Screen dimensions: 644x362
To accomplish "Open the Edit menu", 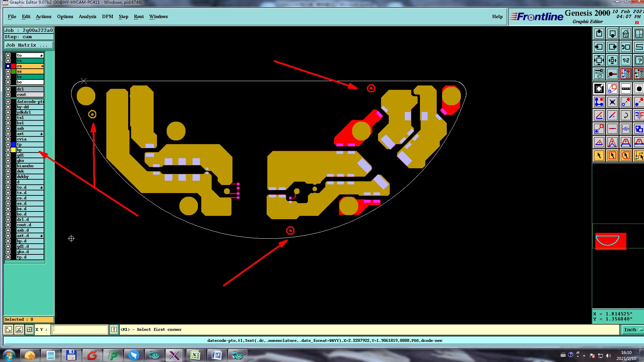I will pyautogui.click(x=26, y=16).
